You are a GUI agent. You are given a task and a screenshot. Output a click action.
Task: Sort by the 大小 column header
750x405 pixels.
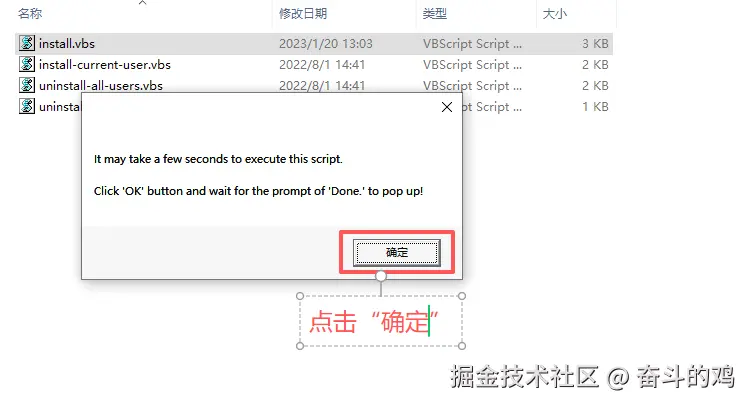(x=554, y=14)
